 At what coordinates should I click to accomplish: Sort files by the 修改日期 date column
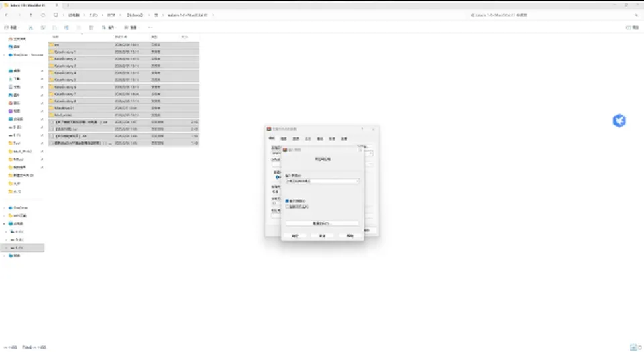tap(121, 37)
